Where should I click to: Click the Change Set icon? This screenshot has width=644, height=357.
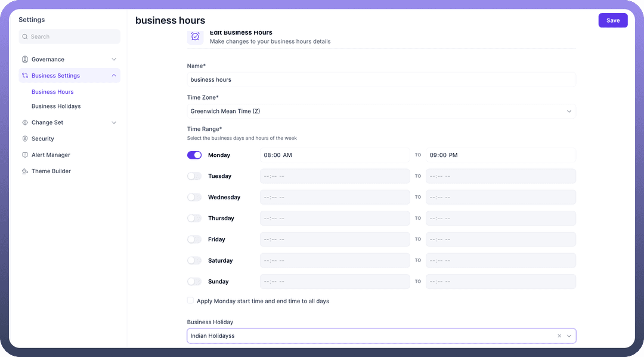click(25, 123)
